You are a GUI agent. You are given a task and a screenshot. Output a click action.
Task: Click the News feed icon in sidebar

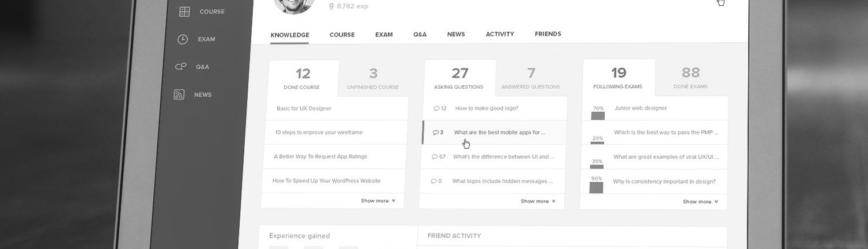[179, 94]
